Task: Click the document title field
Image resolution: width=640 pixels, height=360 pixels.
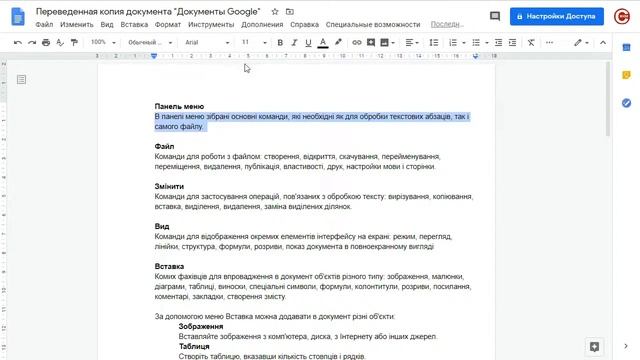Action: click(148, 12)
